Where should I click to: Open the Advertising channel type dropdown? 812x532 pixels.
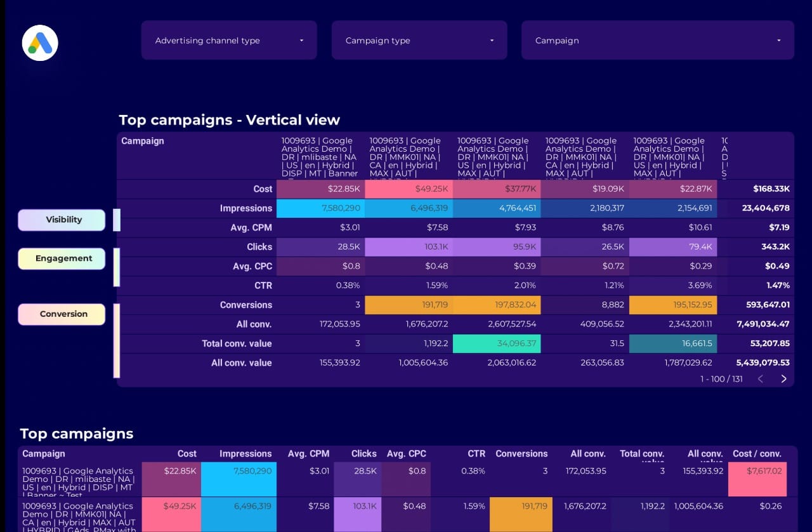click(x=229, y=41)
